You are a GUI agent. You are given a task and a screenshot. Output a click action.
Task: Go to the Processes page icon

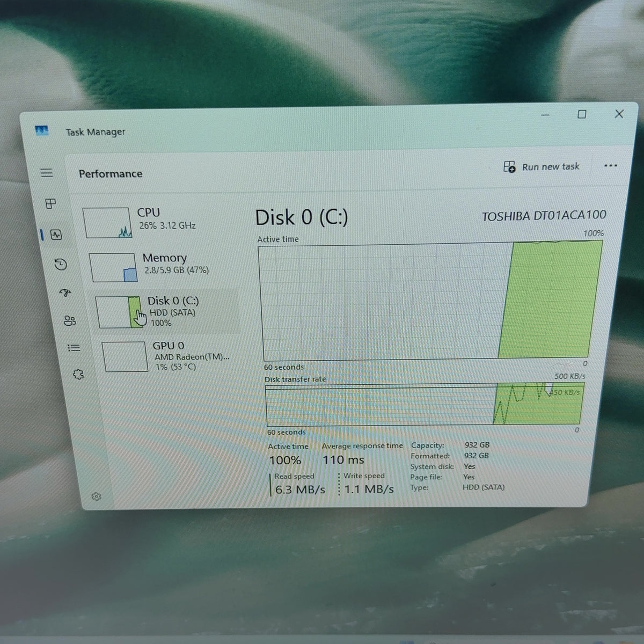pos(50,204)
